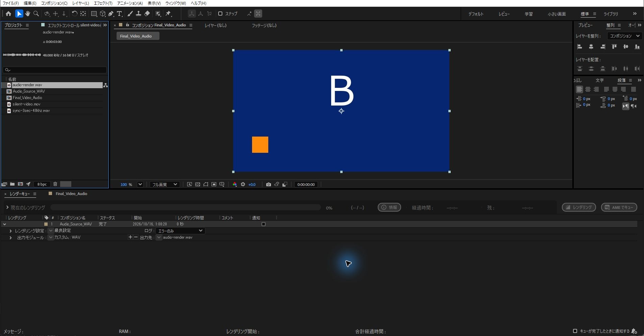Image resolution: width=644 pixels, height=336 pixels.
Task: Click the delete trash icon in Project panel
Action: pyautogui.click(x=55, y=184)
